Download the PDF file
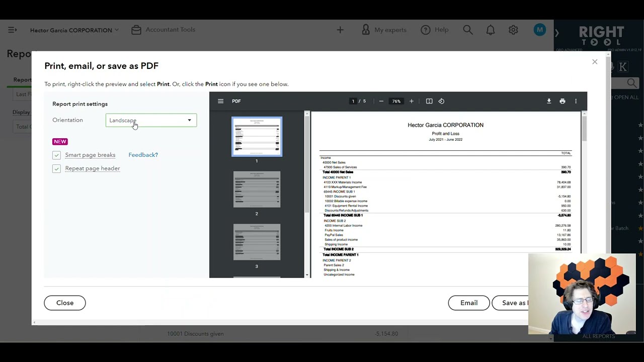This screenshot has width=644, height=362. click(x=549, y=101)
